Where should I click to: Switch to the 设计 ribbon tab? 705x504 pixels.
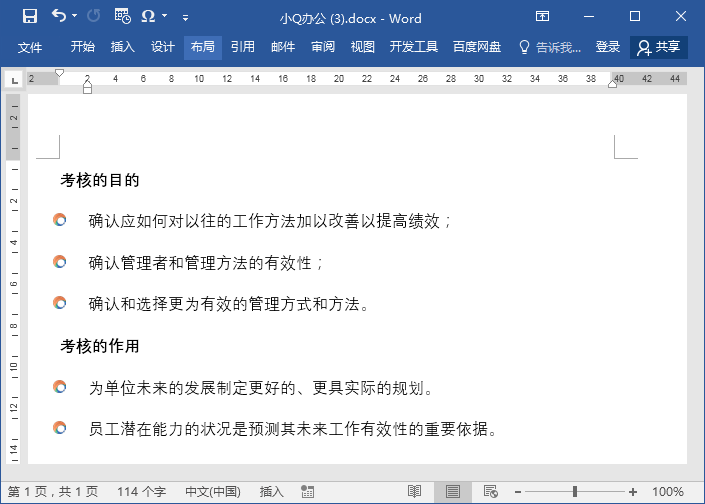point(162,47)
